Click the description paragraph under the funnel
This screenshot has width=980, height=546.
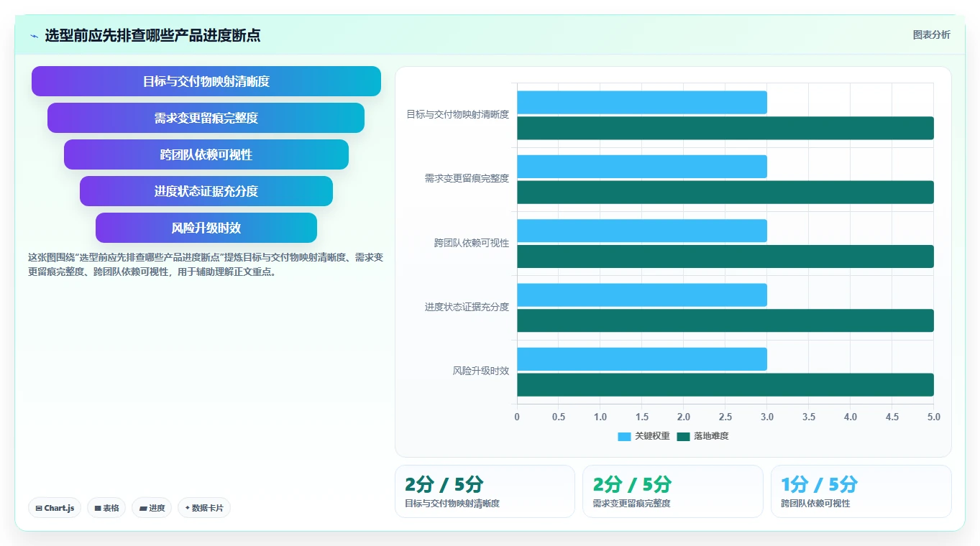pyautogui.click(x=206, y=264)
